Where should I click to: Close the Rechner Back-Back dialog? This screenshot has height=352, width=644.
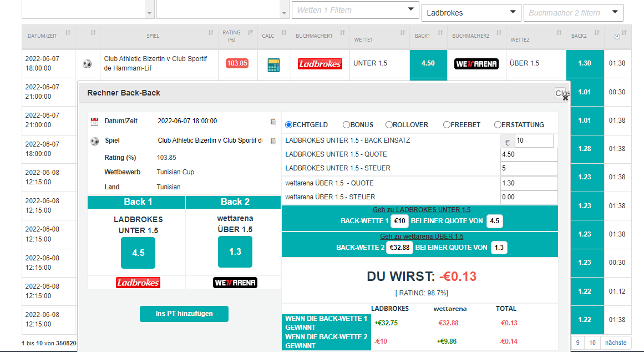coord(565,98)
